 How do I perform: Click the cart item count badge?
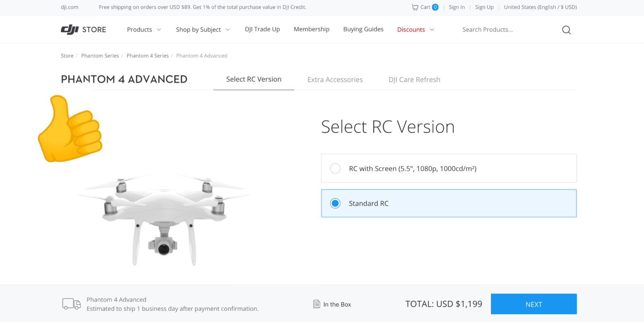click(435, 7)
